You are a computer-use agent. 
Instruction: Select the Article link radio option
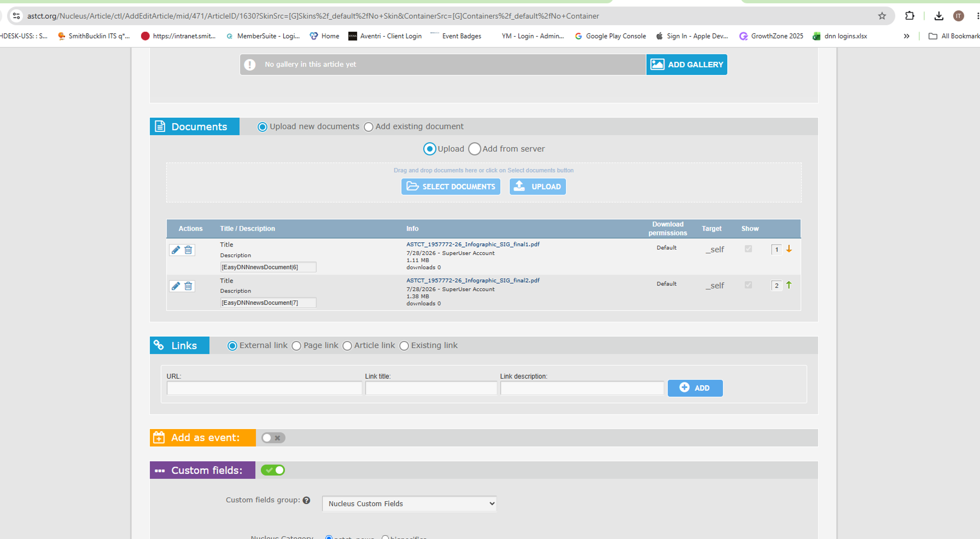347,346
